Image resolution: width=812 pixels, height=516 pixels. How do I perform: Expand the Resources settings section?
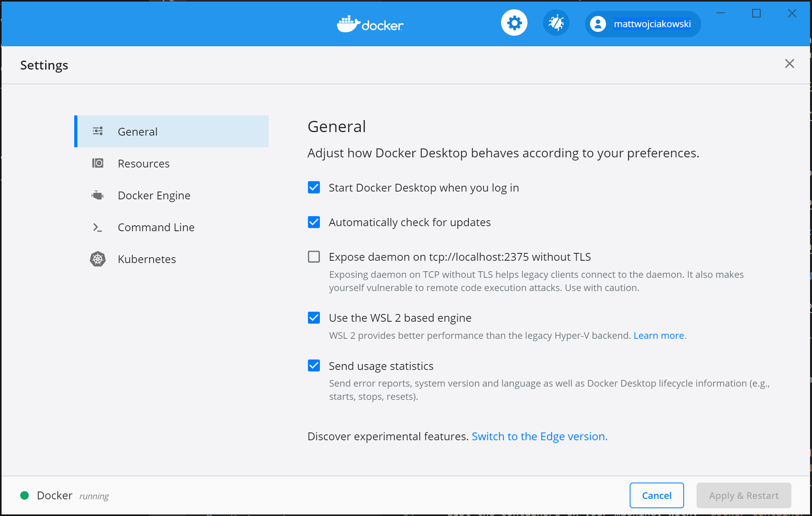pyautogui.click(x=143, y=163)
